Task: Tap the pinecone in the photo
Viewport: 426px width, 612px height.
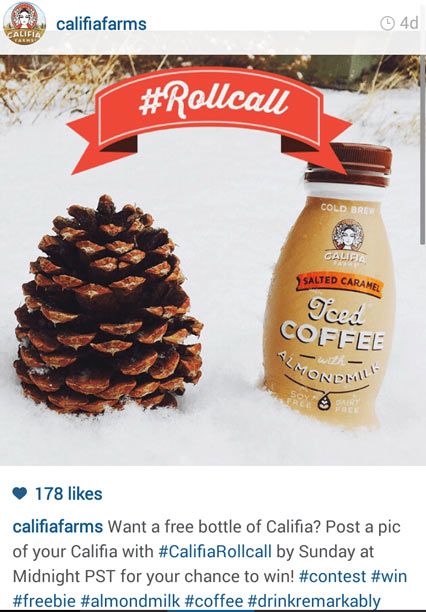Action: pos(108,305)
